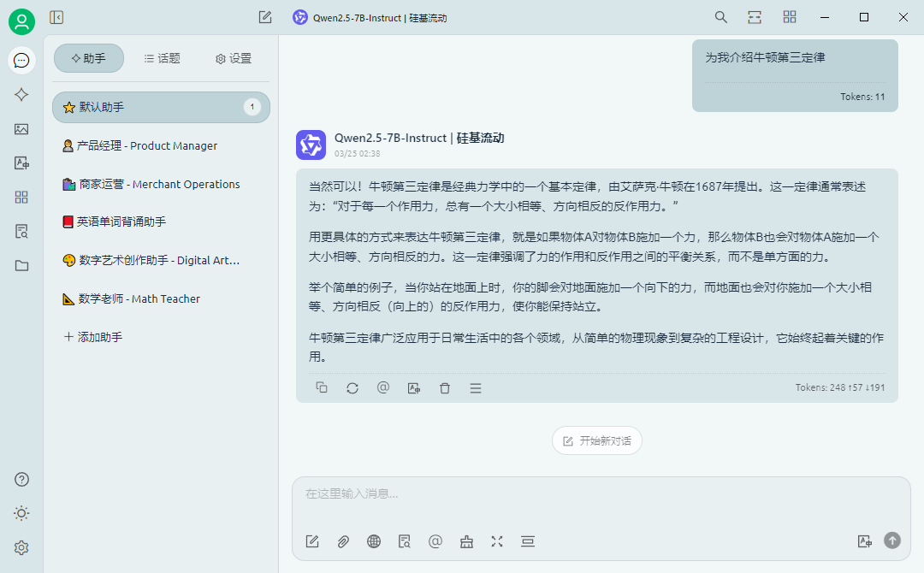Screen dimensions: 924x573
Task: Open the mini apps grid from the sidebar
Action: click(x=21, y=197)
